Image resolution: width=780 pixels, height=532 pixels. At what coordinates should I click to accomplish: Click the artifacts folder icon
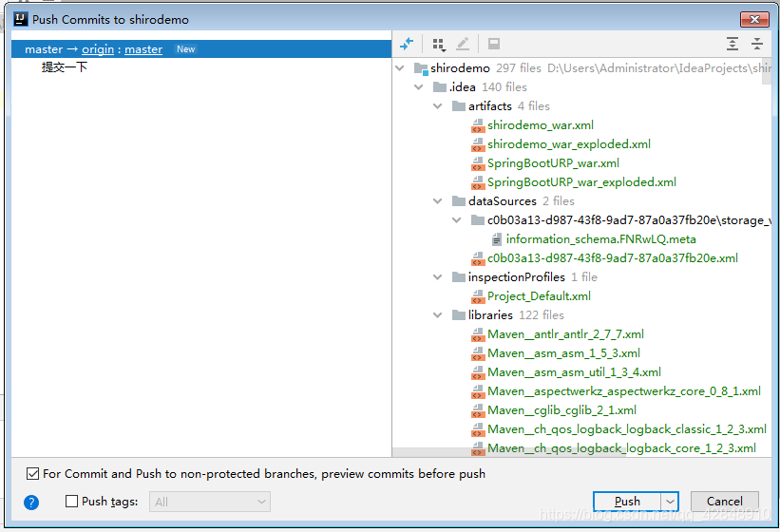pos(459,106)
